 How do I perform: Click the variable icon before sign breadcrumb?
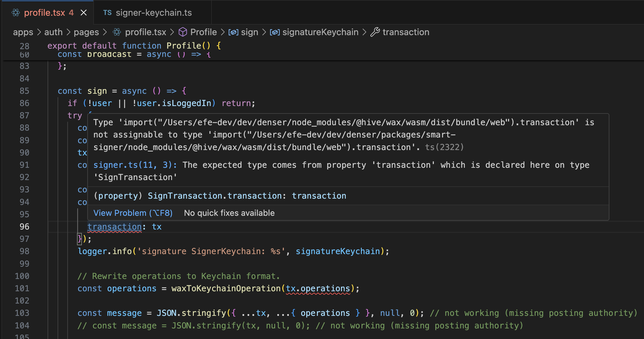[233, 32]
